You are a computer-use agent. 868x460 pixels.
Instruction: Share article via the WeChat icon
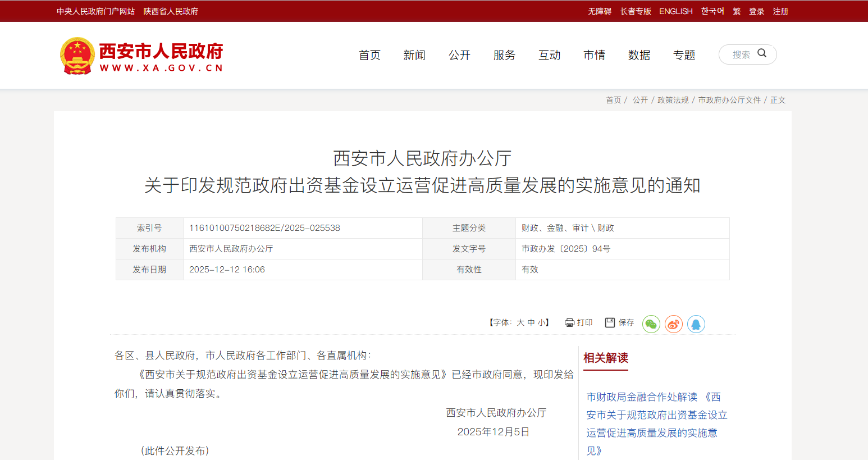pos(651,324)
